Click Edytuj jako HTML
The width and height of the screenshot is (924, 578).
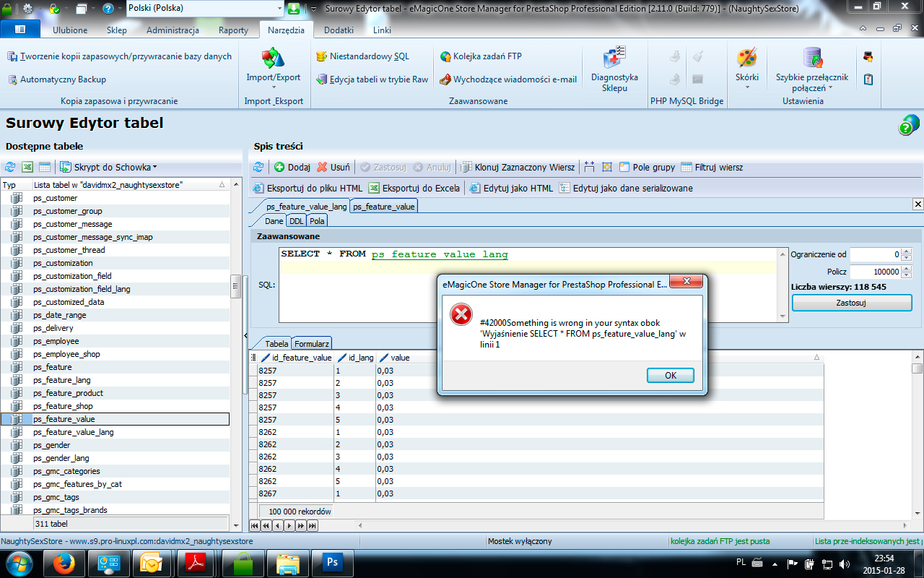tap(511, 188)
